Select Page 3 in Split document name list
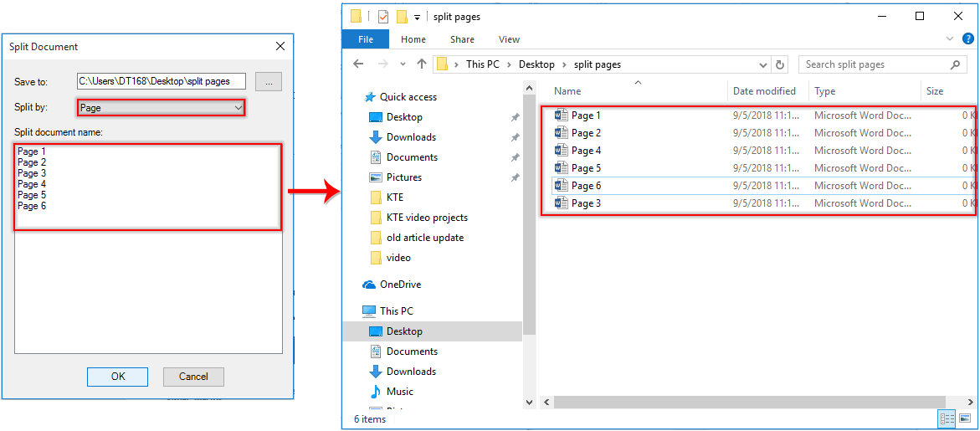Image resolution: width=980 pixels, height=431 pixels. pyautogui.click(x=32, y=173)
